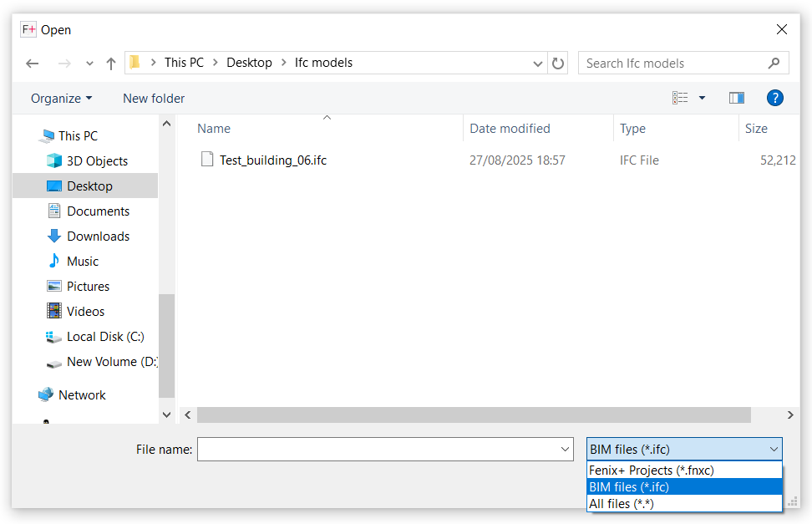Open the address bar location dropdown
This screenshot has height=524, width=812.
pos(538,63)
